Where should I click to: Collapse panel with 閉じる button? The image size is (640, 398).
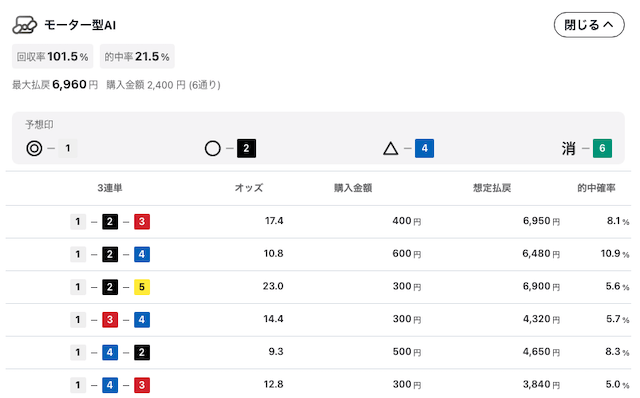589,25
